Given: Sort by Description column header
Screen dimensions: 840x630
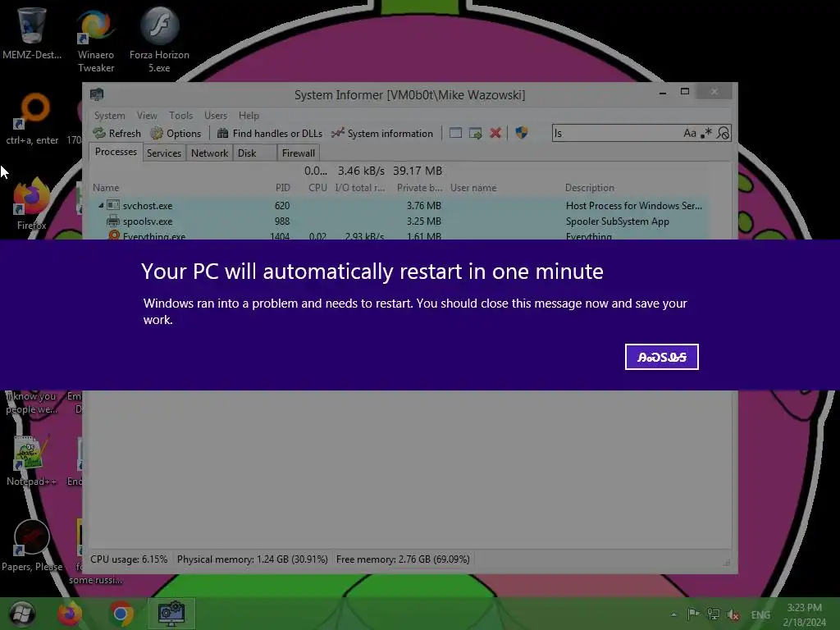Looking at the screenshot, I should 589,188.
